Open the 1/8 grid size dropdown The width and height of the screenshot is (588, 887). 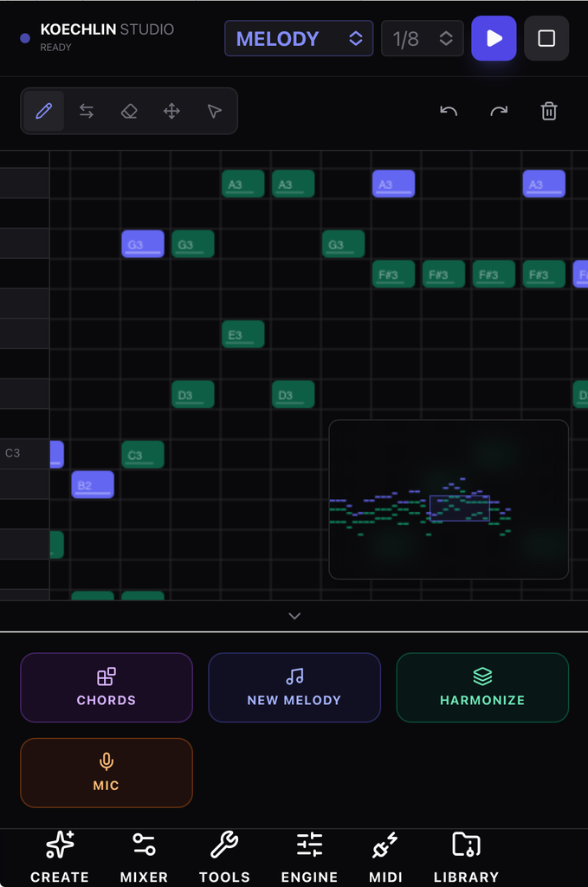tap(423, 38)
